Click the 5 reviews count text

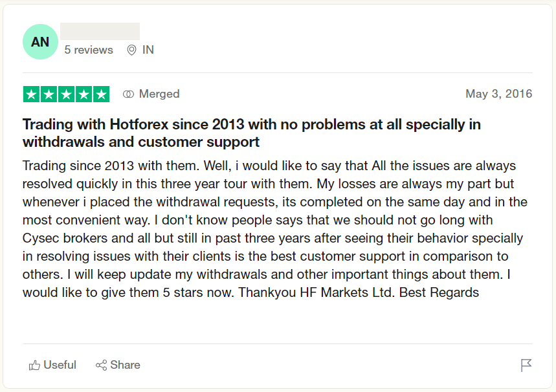[89, 50]
